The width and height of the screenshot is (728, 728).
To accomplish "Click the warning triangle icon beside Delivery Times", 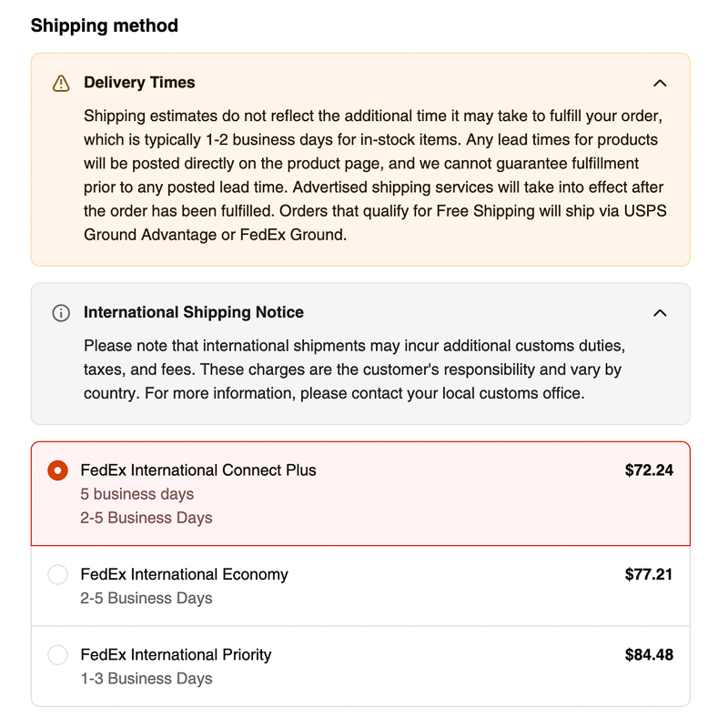I will (x=61, y=84).
